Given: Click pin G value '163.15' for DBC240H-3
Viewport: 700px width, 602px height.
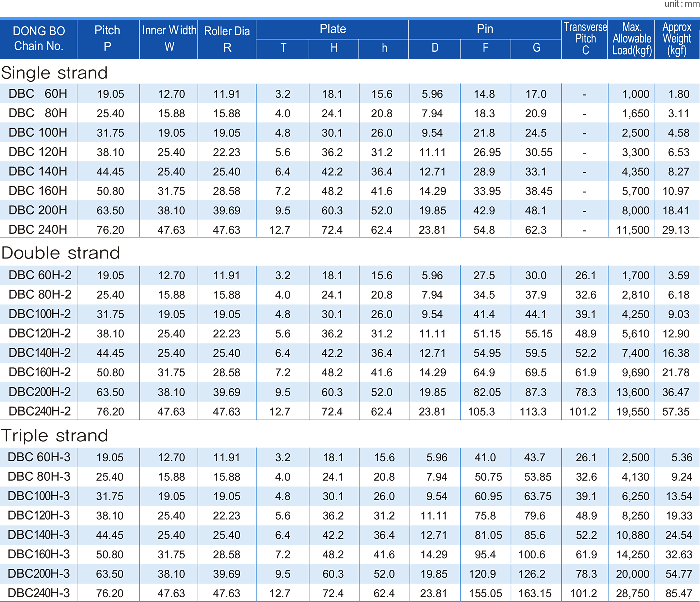Looking at the screenshot, I should pyautogui.click(x=535, y=594).
